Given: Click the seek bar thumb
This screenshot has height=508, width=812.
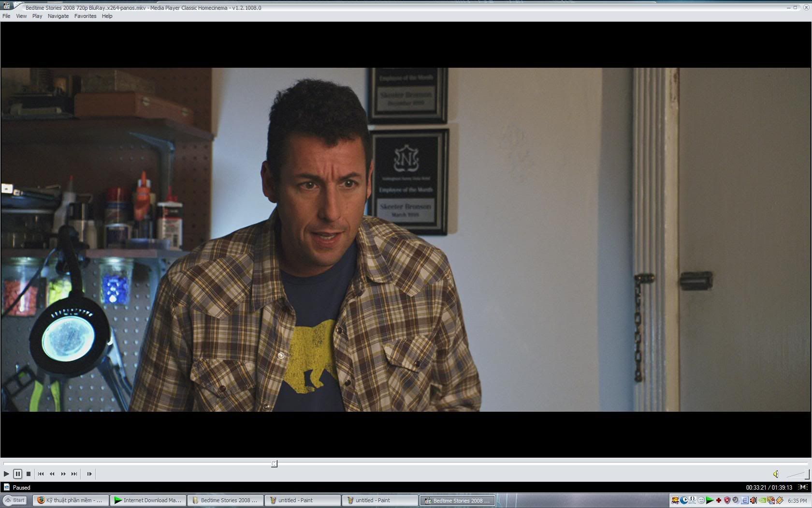Looking at the screenshot, I should click(x=274, y=463).
